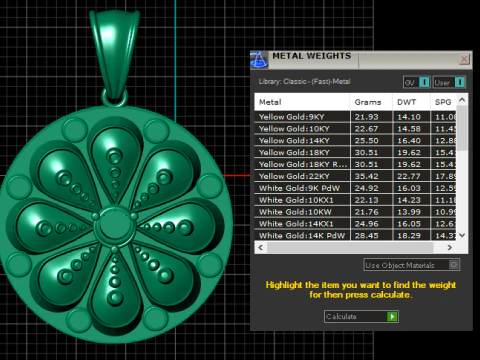Sort by the SPG column header

pos(443,102)
